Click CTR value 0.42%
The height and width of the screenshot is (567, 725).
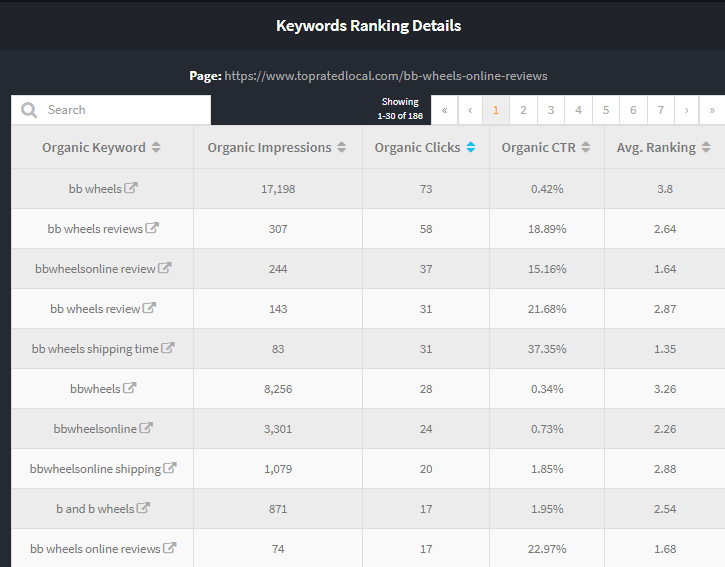(x=547, y=189)
